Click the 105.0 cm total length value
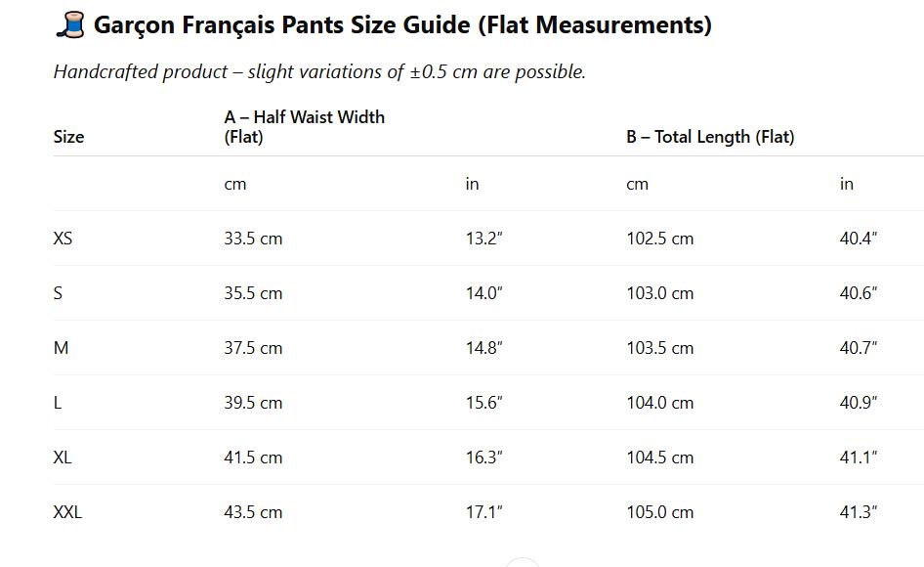Screen dimensions: 924x567 click(660, 512)
